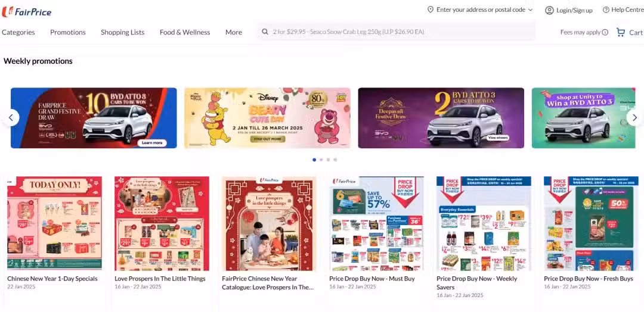Open the Promotions menu
Screen dimensions: 644x312
[x=68, y=32]
